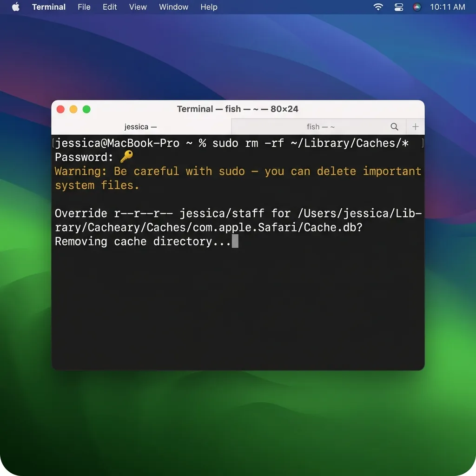Screen dimensions: 476x476
Task: Click the search magnifier in the tab bar
Action: pos(394,126)
